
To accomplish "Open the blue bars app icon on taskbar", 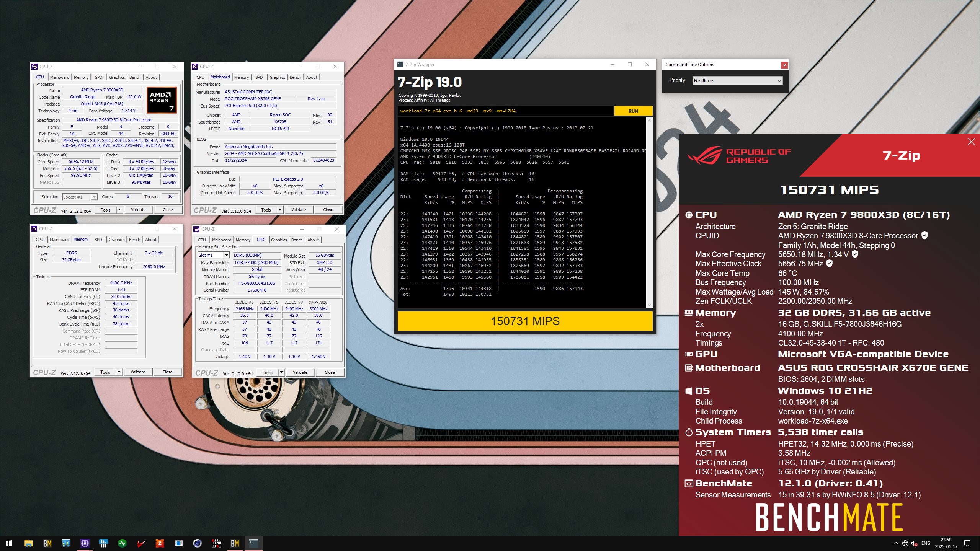I will [103, 543].
